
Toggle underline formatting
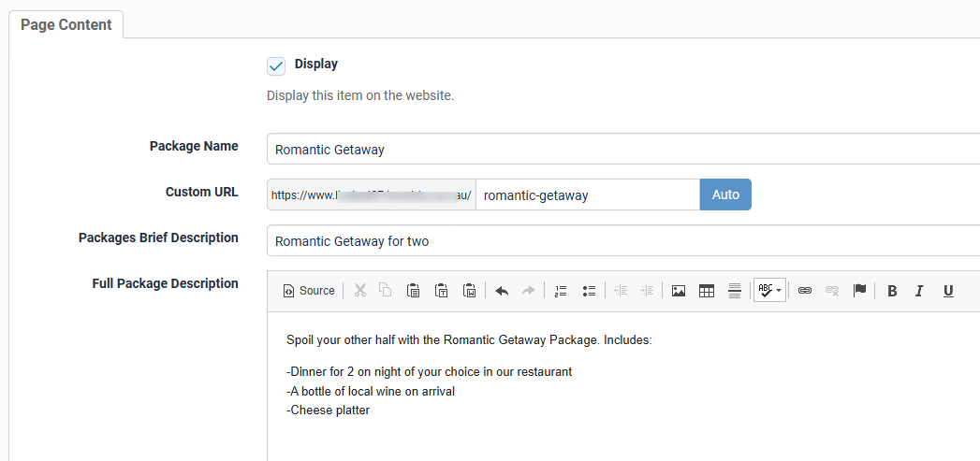click(x=948, y=291)
